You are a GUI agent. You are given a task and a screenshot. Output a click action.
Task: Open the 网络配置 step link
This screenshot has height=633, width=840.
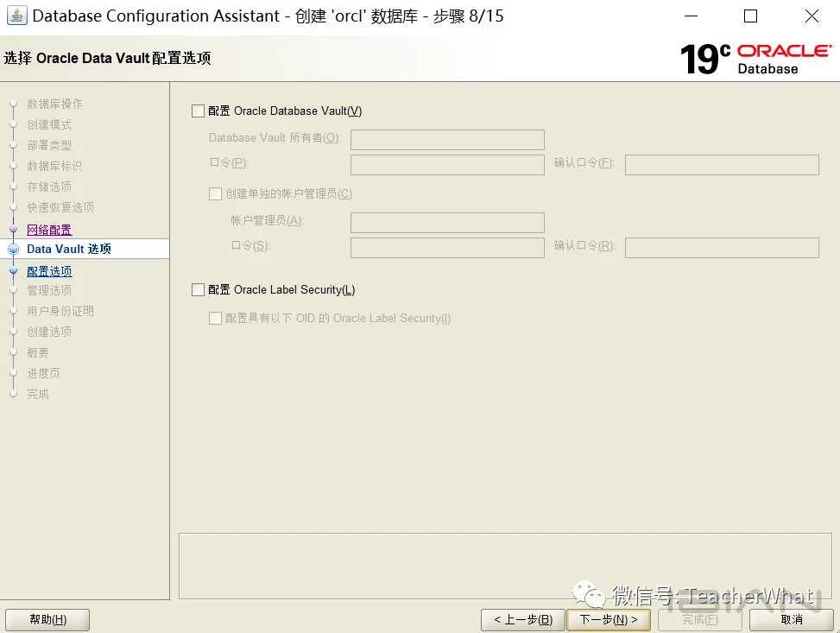(49, 230)
